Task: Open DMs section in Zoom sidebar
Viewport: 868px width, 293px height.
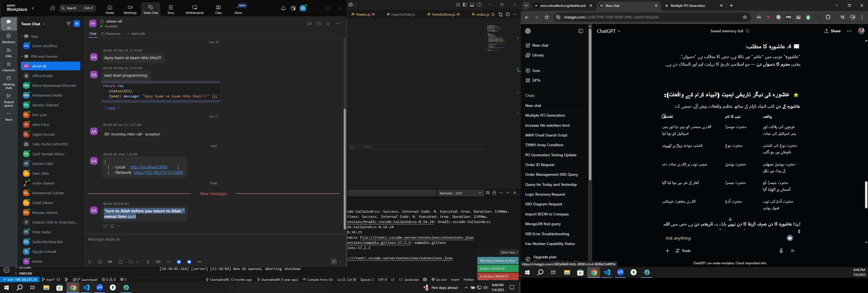Action: click(x=9, y=53)
